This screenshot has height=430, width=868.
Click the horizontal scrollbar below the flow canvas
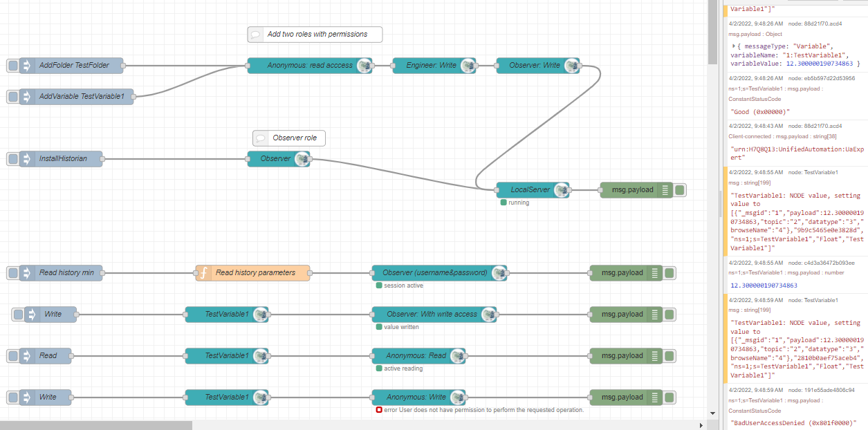pyautogui.click(x=97, y=424)
